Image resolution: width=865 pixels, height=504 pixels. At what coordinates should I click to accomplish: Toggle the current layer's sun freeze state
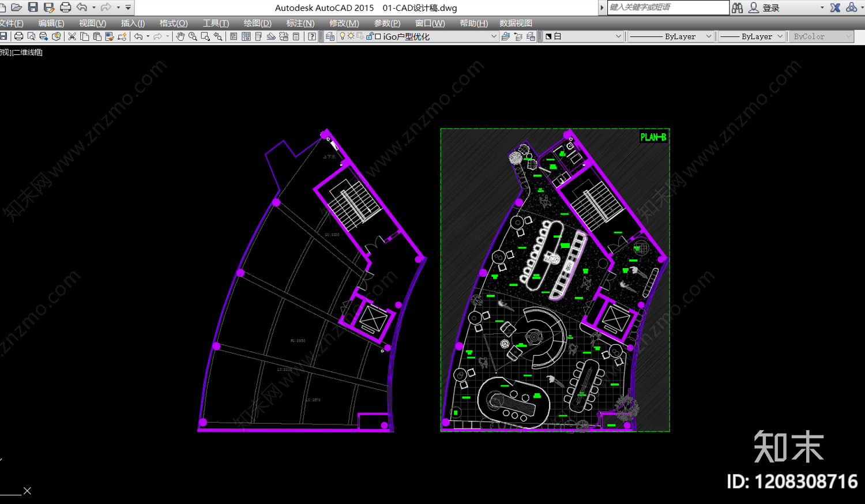(351, 36)
